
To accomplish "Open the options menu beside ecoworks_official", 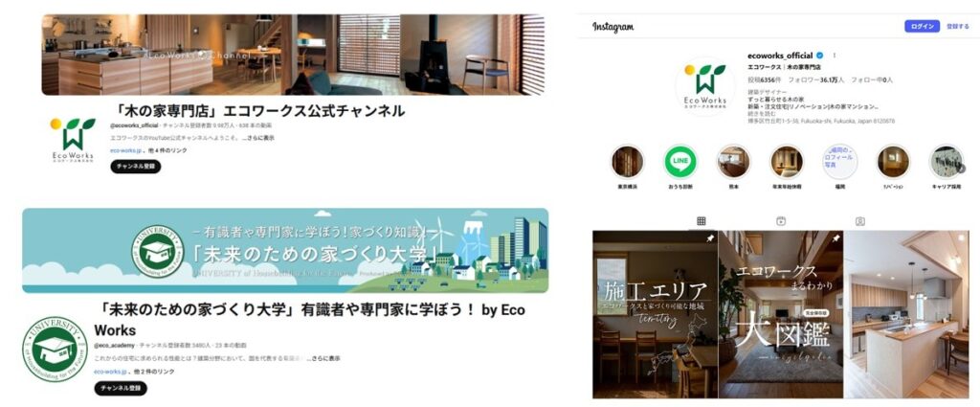I will [x=834, y=56].
